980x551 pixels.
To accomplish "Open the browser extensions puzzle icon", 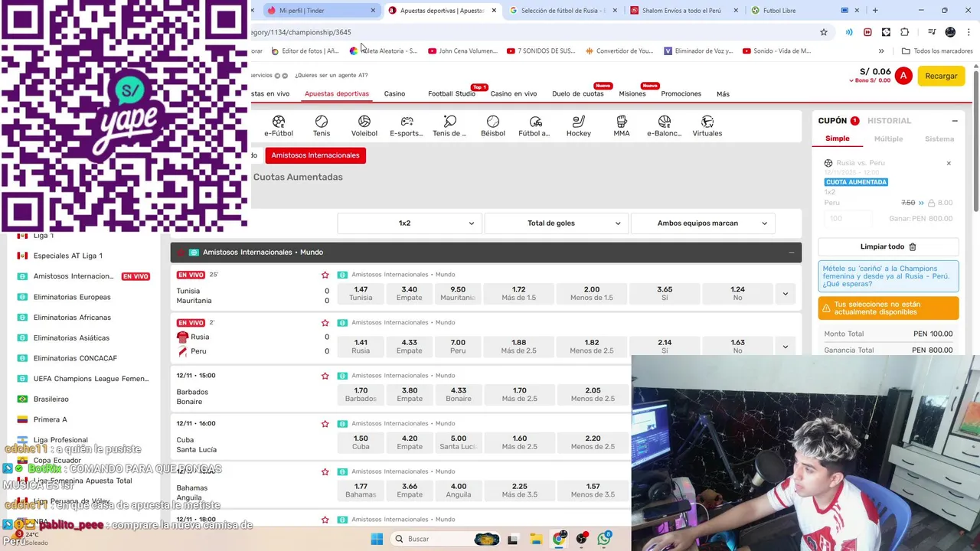I will click(905, 32).
